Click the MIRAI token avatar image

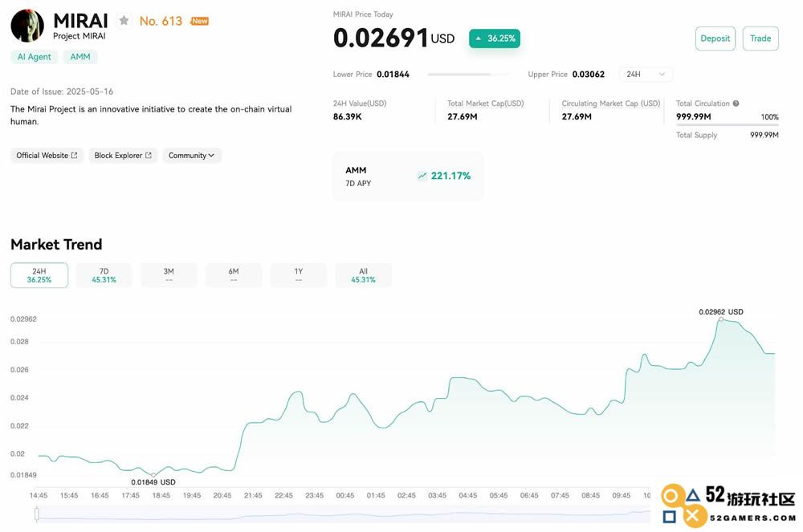27,26
